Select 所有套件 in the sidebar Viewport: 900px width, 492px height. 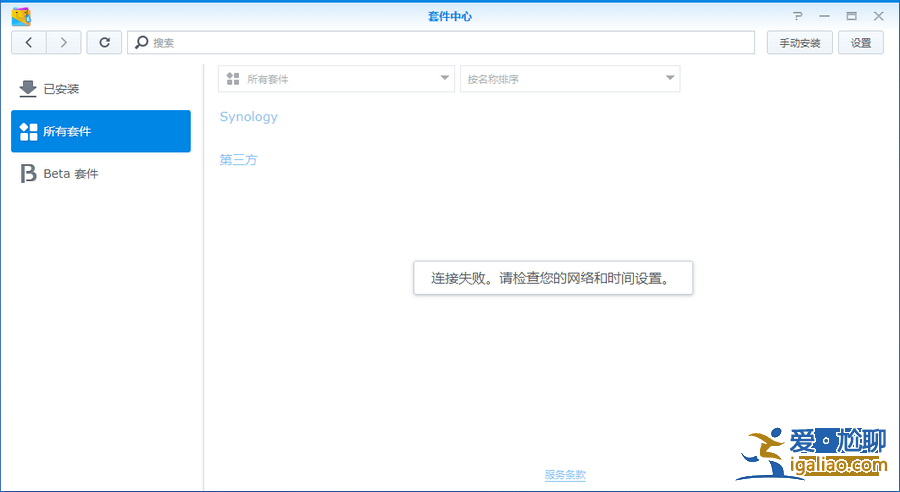101,131
